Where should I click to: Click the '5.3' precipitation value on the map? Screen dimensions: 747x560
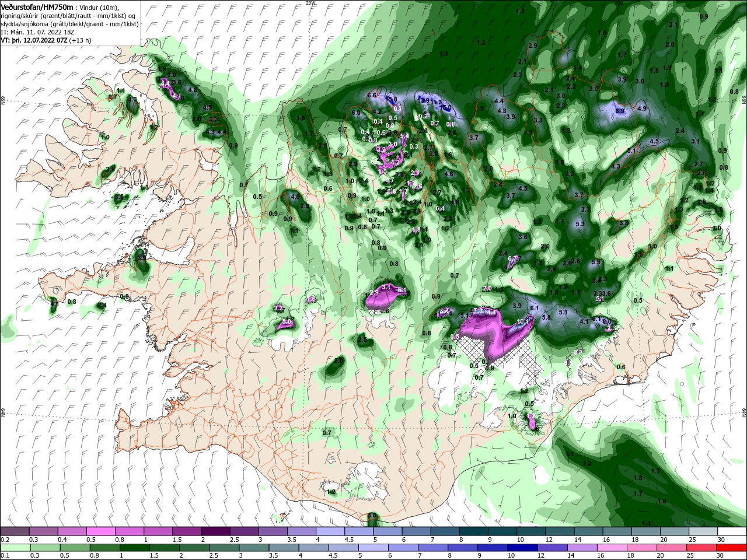(580, 224)
